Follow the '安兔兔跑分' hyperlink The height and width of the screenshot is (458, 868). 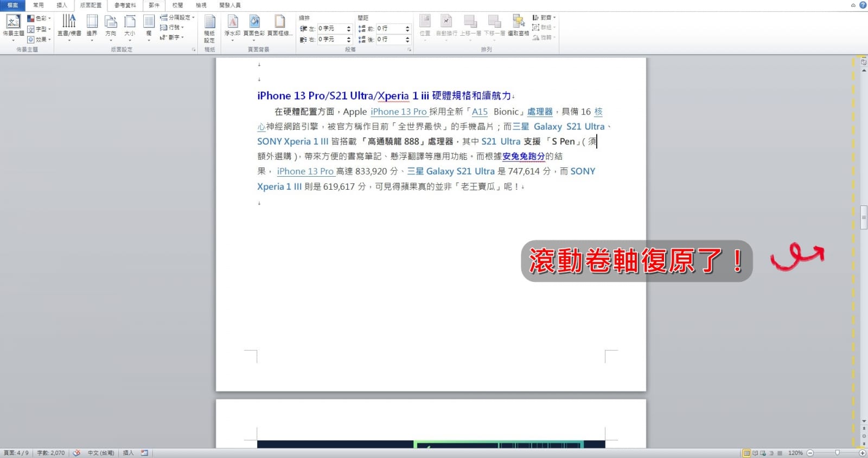(524, 156)
